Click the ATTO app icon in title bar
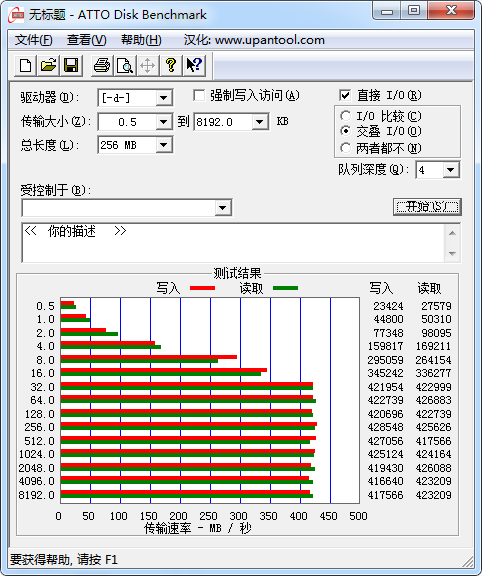482x576 pixels. coord(16,15)
